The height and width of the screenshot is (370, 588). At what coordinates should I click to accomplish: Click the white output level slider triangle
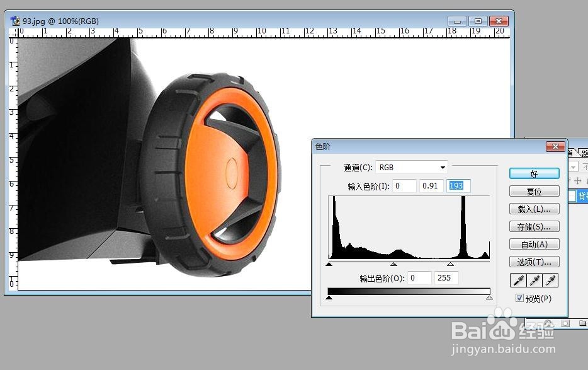point(489,298)
